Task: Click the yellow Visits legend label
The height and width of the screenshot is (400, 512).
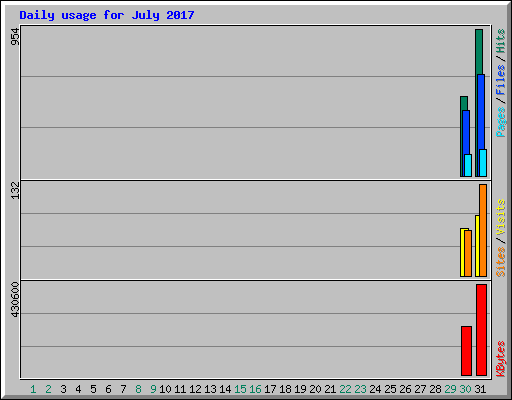Action: pyautogui.click(x=501, y=217)
